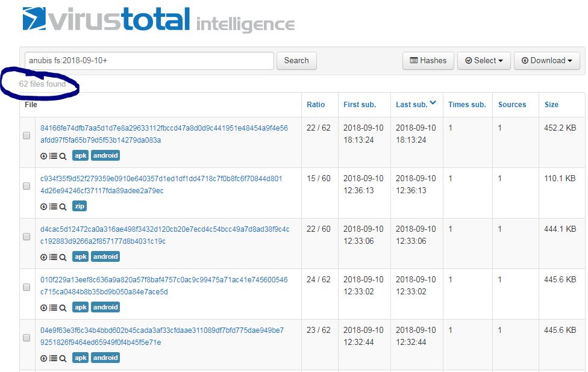Click the Search button

coord(296,61)
